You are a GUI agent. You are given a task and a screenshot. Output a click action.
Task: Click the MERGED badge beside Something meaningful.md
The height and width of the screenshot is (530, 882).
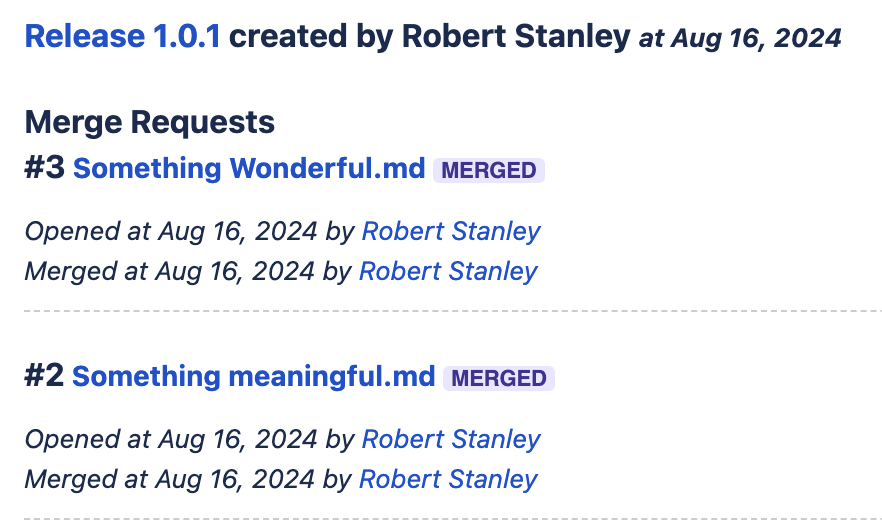pyautogui.click(x=498, y=378)
